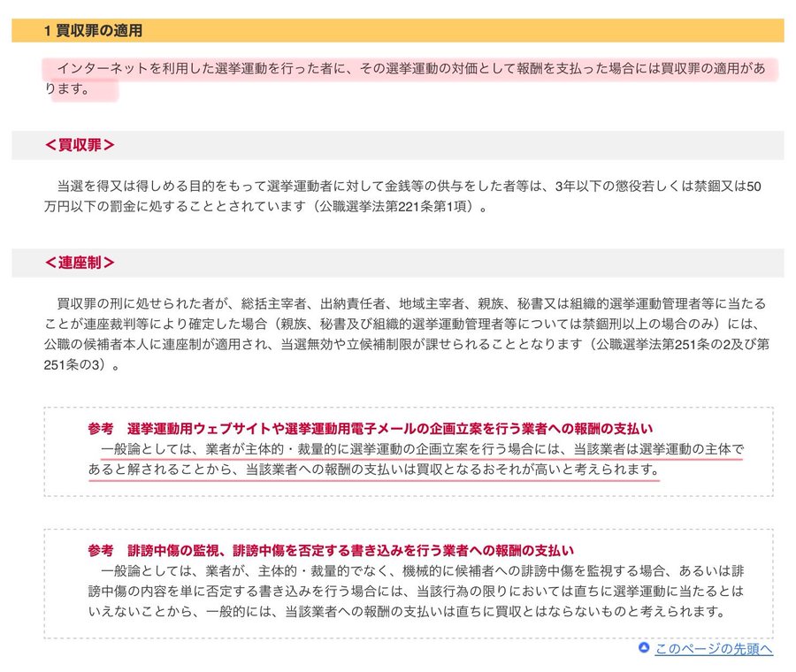The width and height of the screenshot is (796, 672).
Task: Click the reference title '参考 選挙運動用ウェブサイトや選挙運動用電子メール'
Action: (371, 428)
